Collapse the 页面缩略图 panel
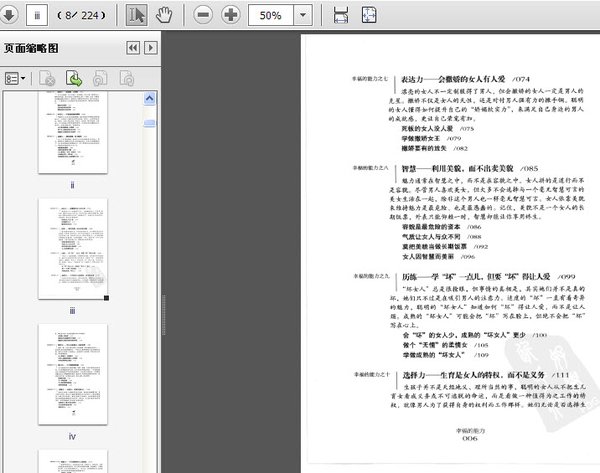This screenshot has width=600, height=473. [x=132, y=48]
